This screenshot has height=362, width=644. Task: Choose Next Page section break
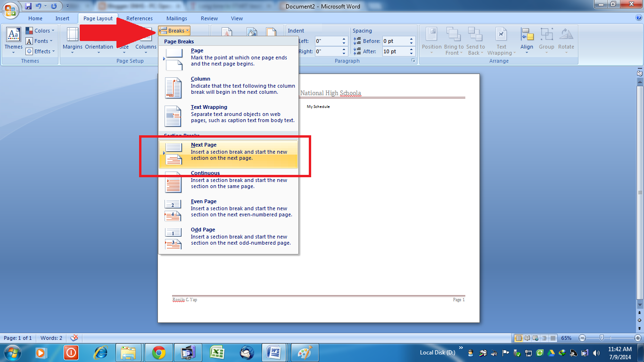point(229,154)
